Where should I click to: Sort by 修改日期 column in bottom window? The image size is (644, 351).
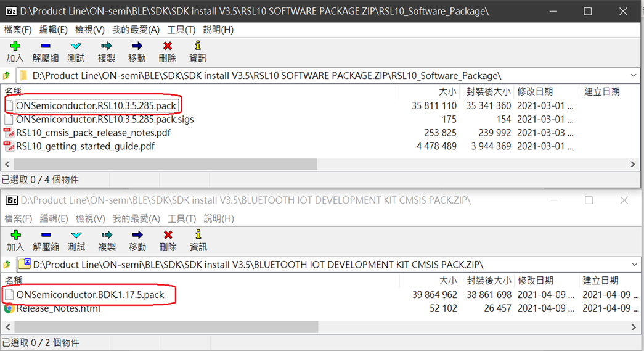click(x=535, y=281)
